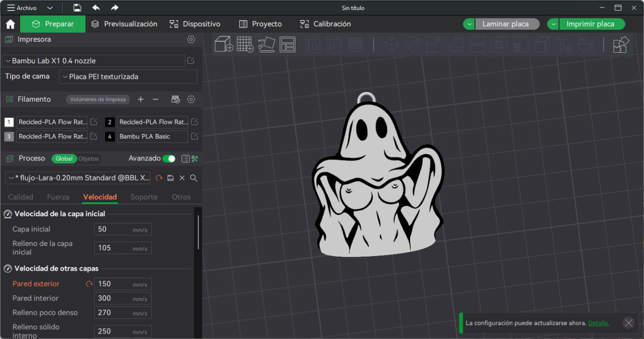Select the Move tool
This screenshot has height=339, width=644.
(391, 45)
